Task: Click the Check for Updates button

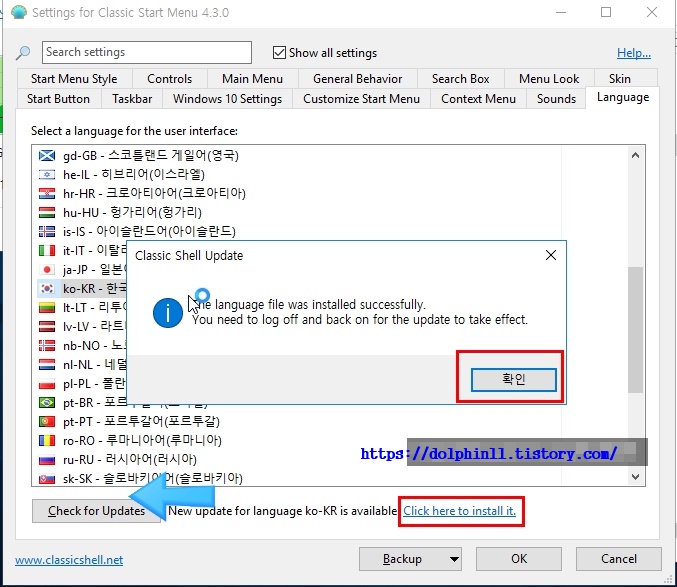Action: point(96,511)
